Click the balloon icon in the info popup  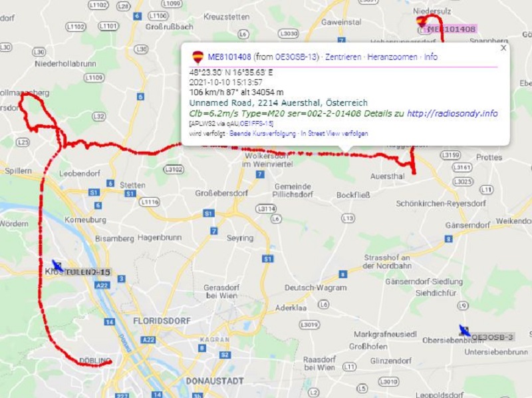198,57
